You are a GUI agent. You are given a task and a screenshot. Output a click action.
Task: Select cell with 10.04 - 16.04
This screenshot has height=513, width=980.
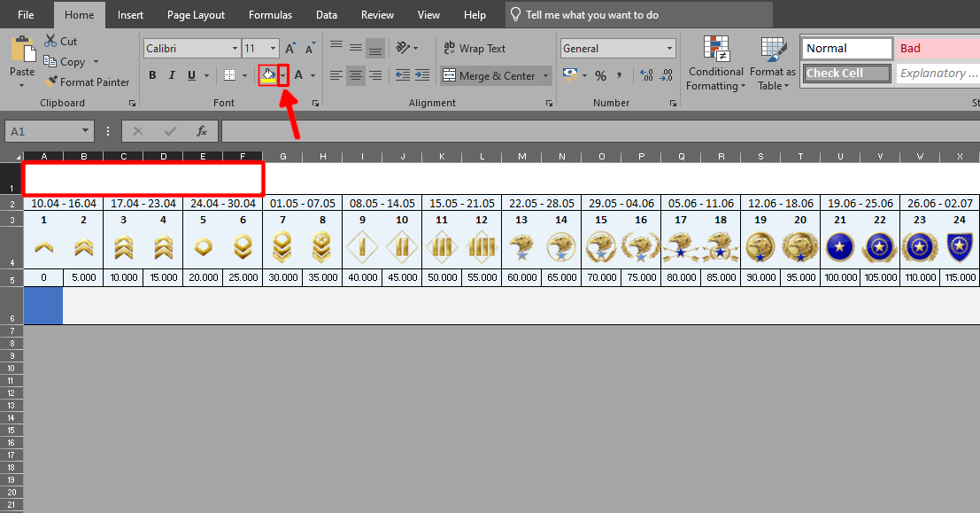pos(64,203)
